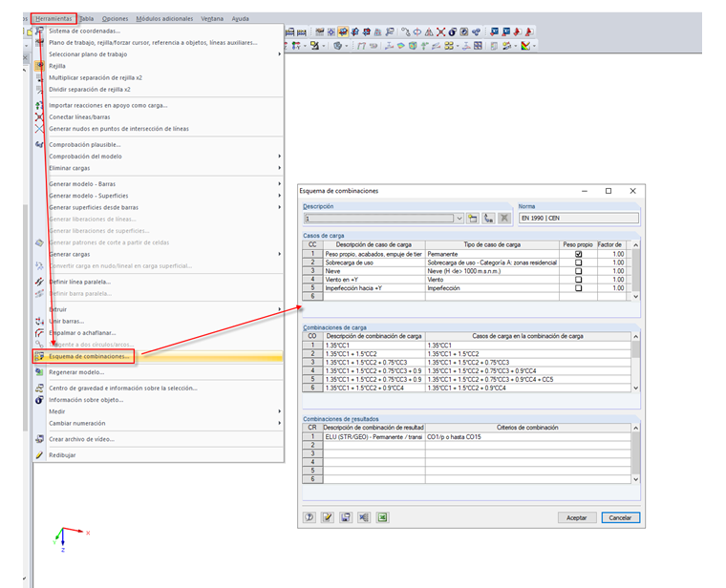
Task: Click the red cross delete toolbar icon
Action: pos(440,31)
